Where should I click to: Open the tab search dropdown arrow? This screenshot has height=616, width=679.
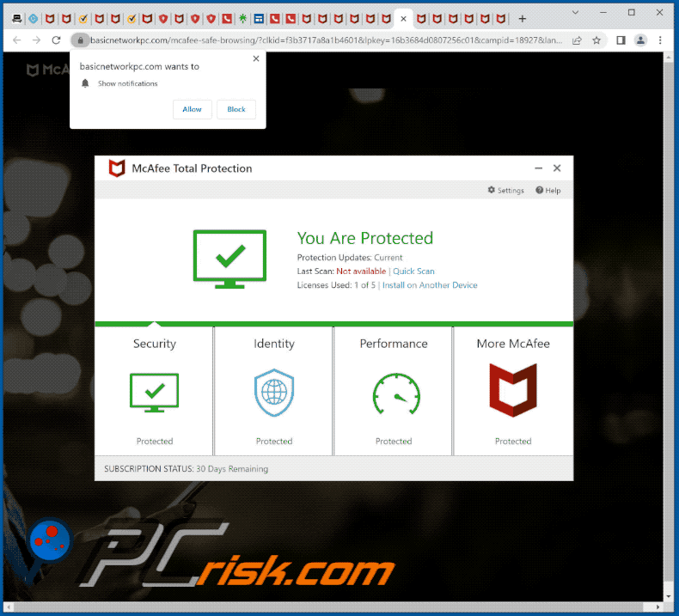(575, 13)
